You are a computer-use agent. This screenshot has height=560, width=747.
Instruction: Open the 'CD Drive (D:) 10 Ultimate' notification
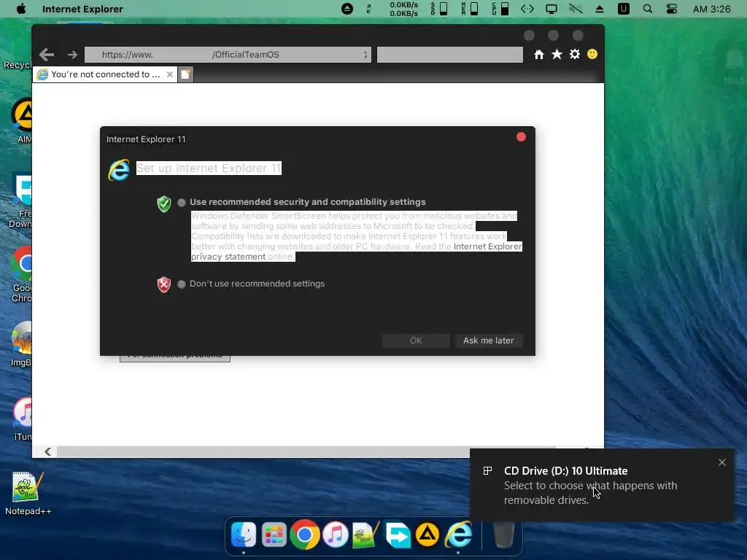click(x=602, y=485)
